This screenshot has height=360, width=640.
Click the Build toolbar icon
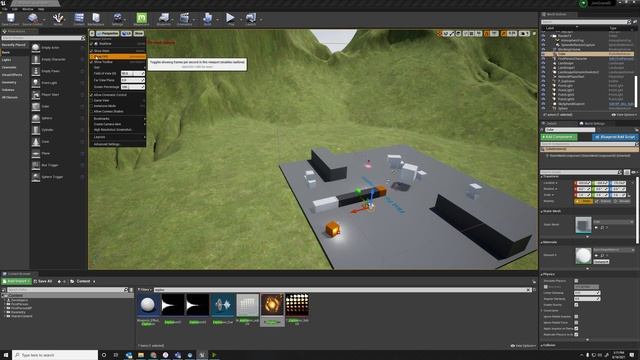pyautogui.click(x=207, y=18)
